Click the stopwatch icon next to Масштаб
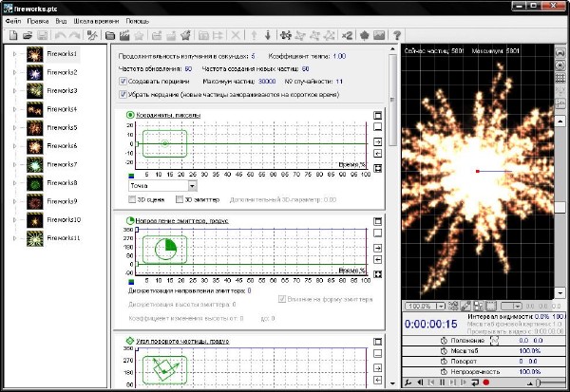 click(446, 351)
